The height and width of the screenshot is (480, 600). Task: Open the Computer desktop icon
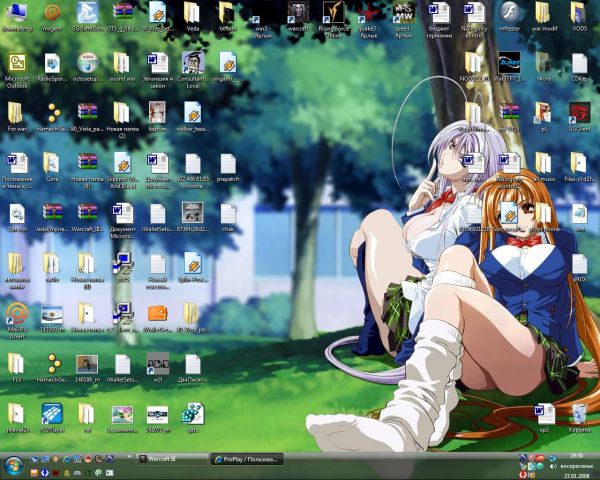pyautogui.click(x=17, y=14)
